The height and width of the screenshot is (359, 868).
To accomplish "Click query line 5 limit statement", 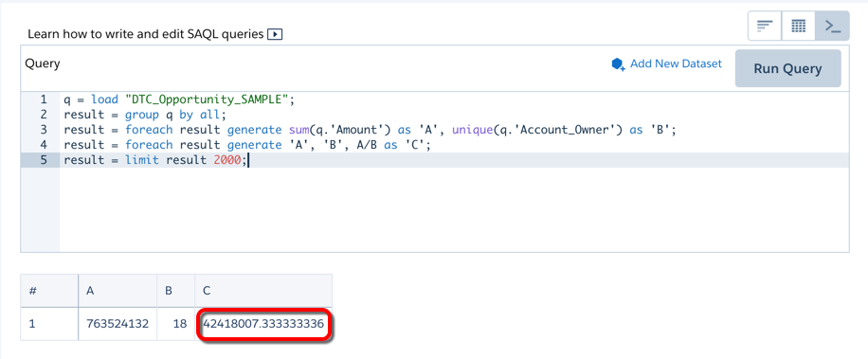I will coord(156,160).
